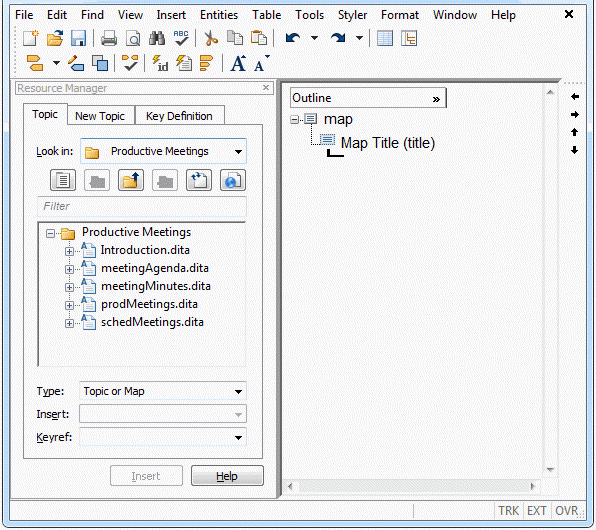Switch to the New Topic tab
The height and width of the screenshot is (530, 596).
click(100, 116)
